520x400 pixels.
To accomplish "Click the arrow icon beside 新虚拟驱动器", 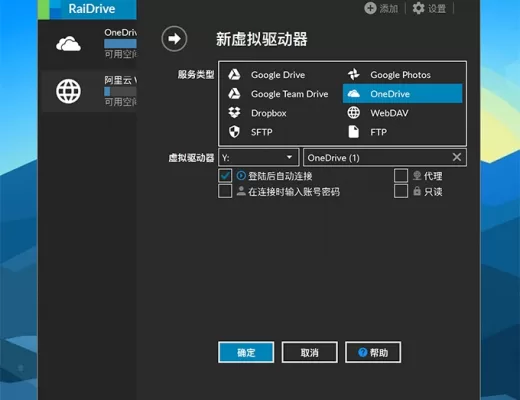I will (x=174, y=39).
